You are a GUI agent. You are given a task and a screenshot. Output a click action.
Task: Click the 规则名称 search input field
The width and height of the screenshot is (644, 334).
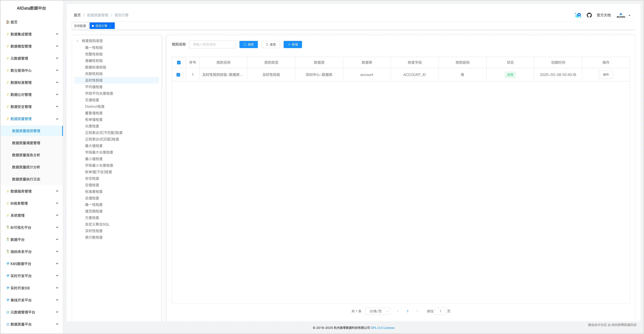pyautogui.click(x=212, y=45)
